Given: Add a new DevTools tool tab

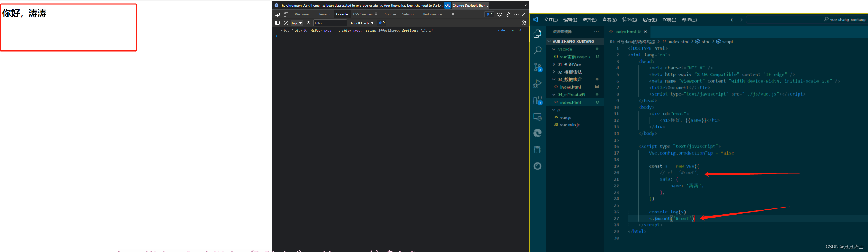Looking at the screenshot, I should 461,14.
